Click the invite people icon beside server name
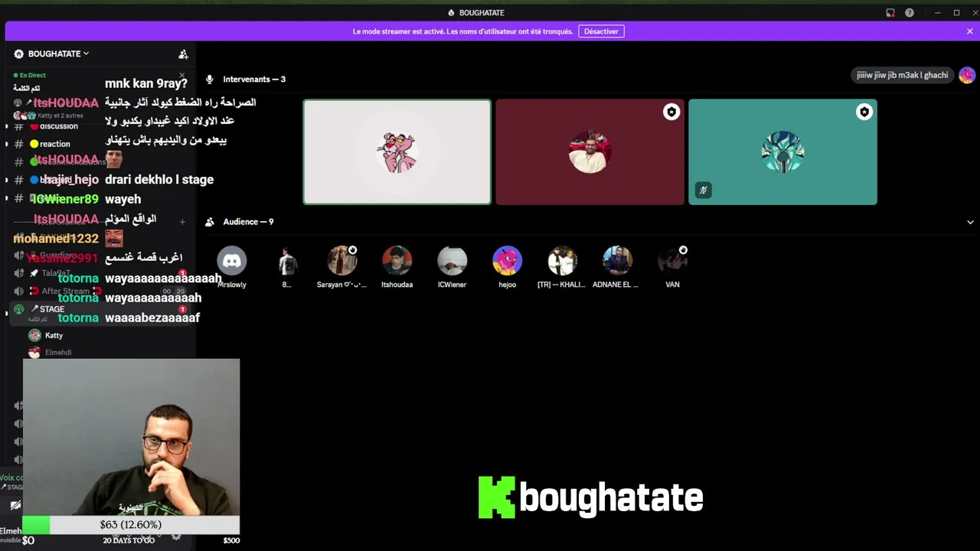Image resolution: width=980 pixels, height=551 pixels. (183, 54)
